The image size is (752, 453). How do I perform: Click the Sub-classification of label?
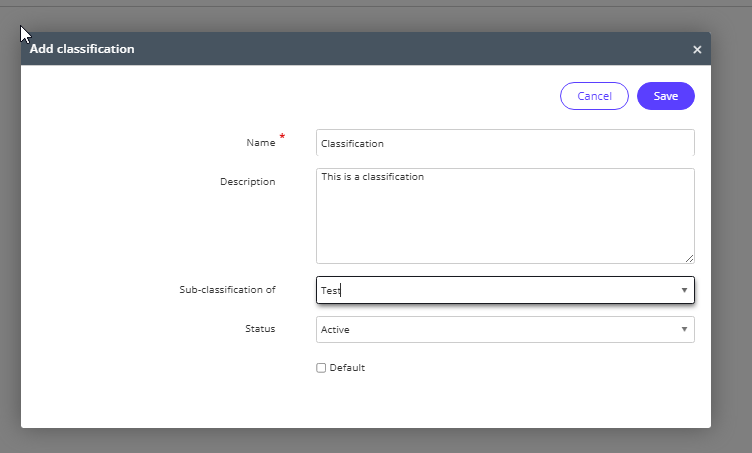227,290
